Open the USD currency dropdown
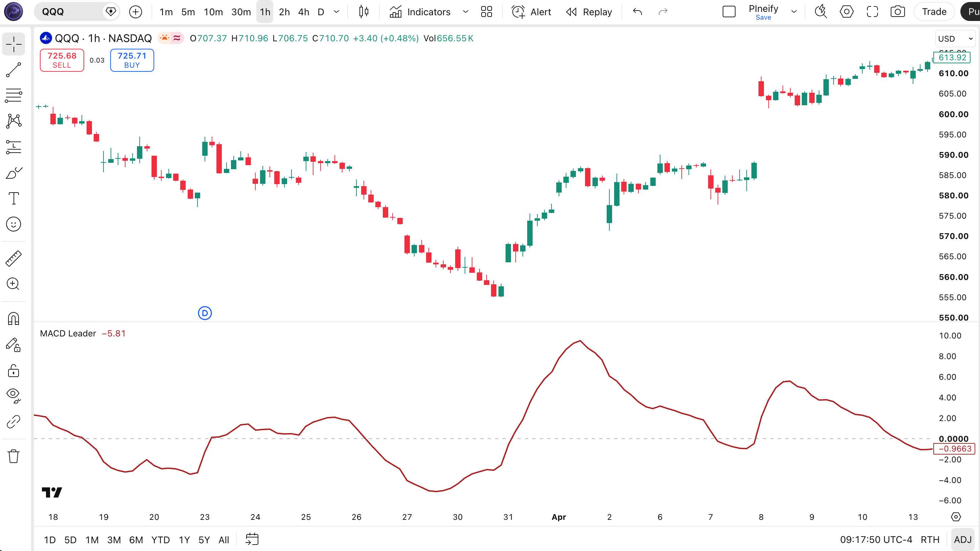The image size is (980, 551). tap(955, 39)
